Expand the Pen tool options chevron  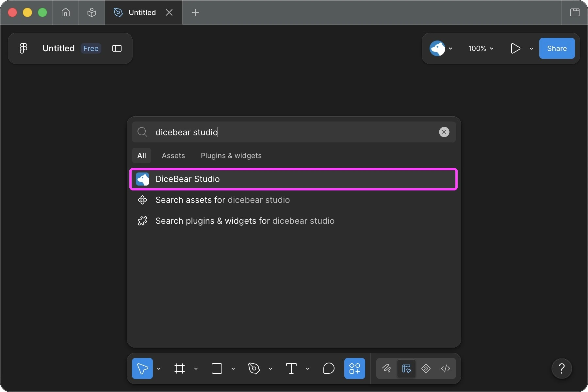[270, 369]
